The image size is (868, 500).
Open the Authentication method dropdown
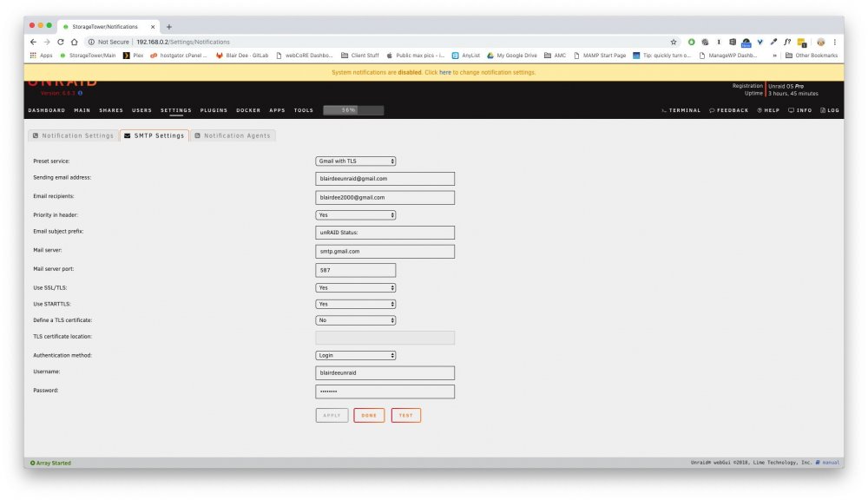355,356
